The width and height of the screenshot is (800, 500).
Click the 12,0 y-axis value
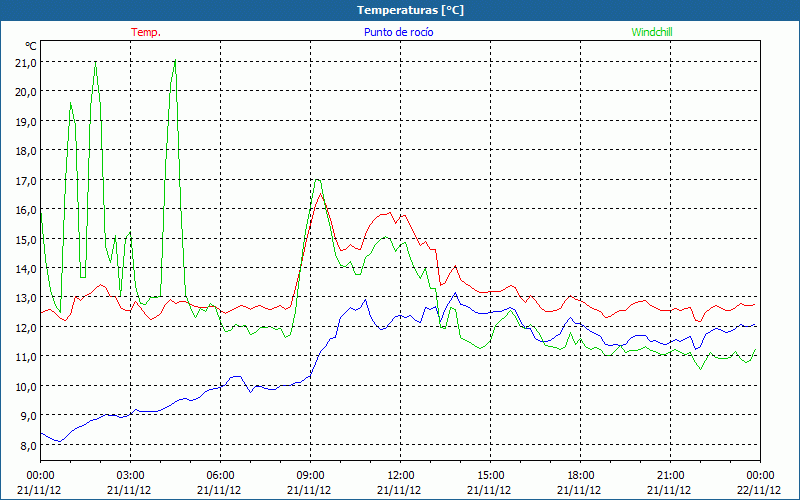(x=28, y=328)
